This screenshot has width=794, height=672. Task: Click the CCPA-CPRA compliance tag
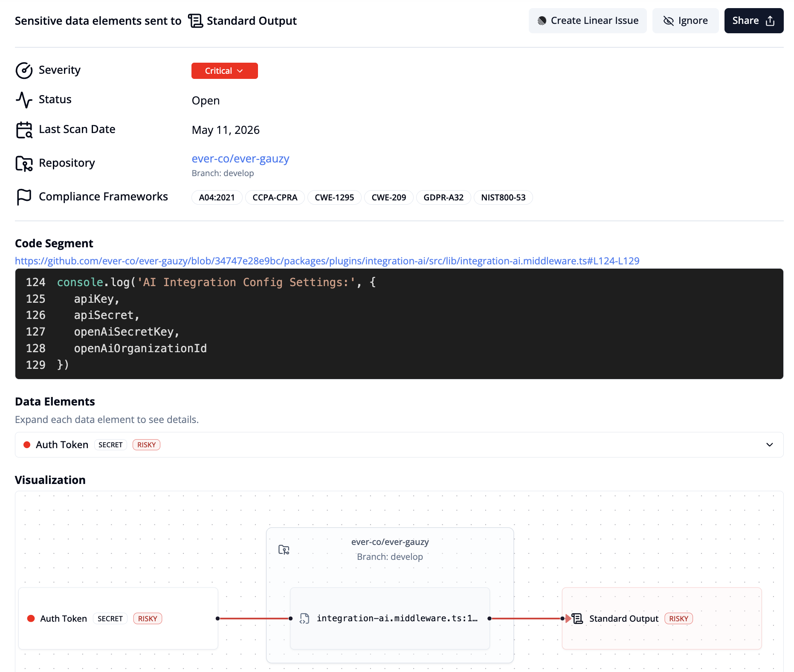pyautogui.click(x=275, y=197)
